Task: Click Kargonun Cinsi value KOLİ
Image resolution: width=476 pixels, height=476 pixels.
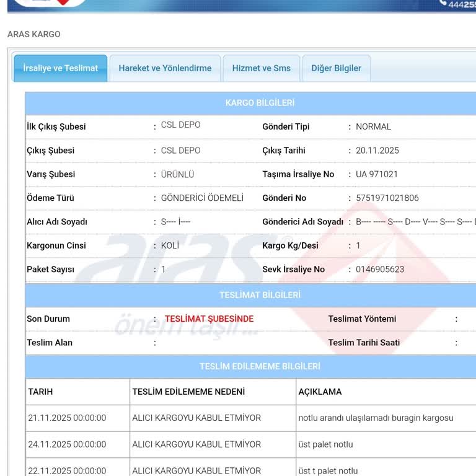Action: (170, 245)
